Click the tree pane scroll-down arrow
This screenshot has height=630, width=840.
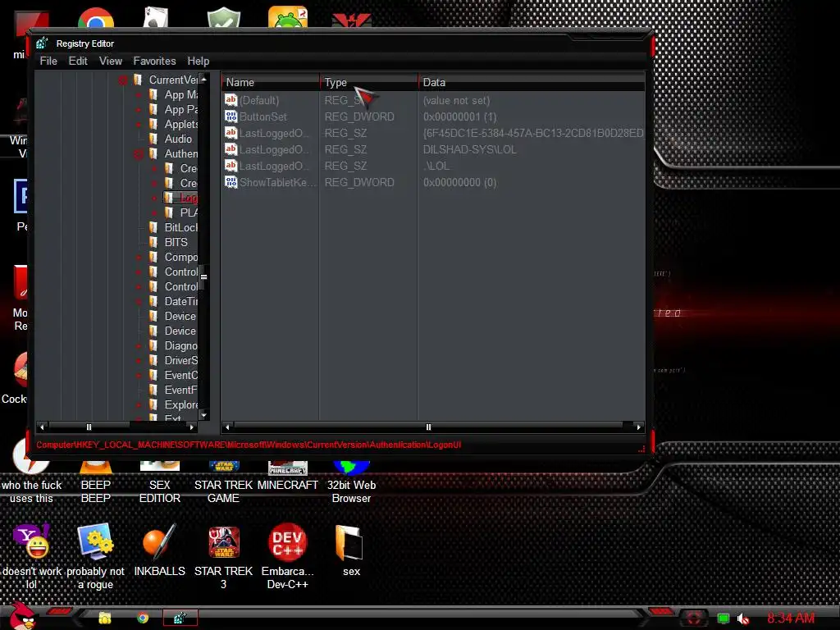(203, 415)
